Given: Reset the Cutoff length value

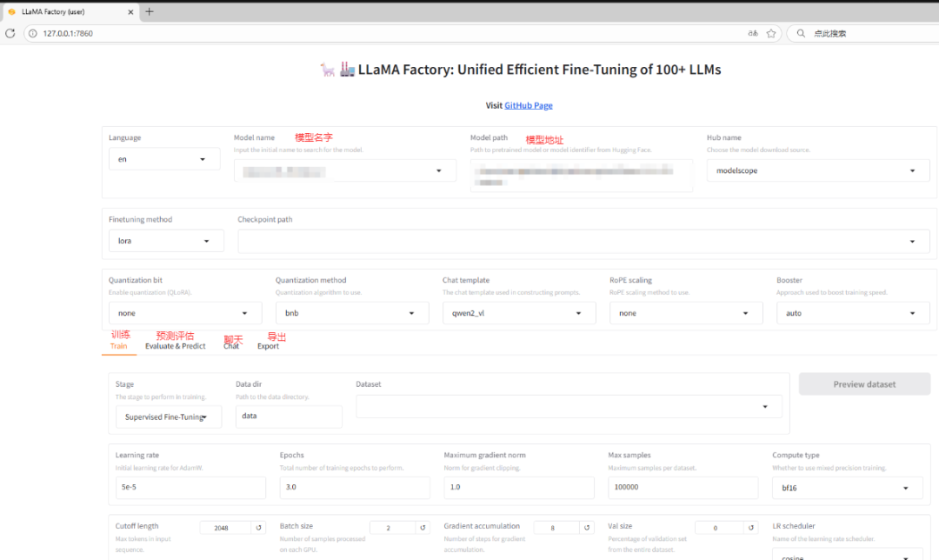Looking at the screenshot, I should point(259,528).
